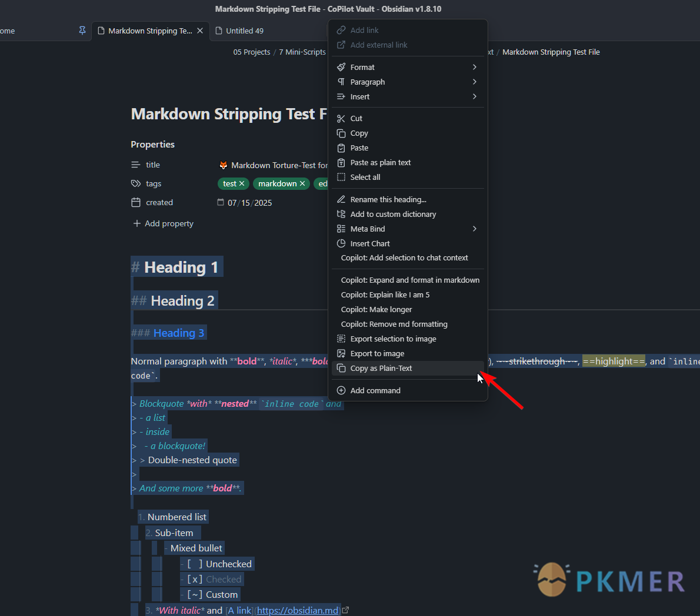This screenshot has height=616, width=700.
Task: Click the pencil icon for Rename this heading
Action: (341, 200)
